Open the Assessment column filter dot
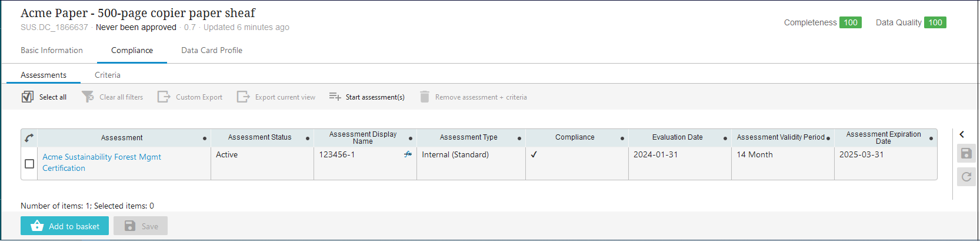980x241 pixels. [x=205, y=138]
